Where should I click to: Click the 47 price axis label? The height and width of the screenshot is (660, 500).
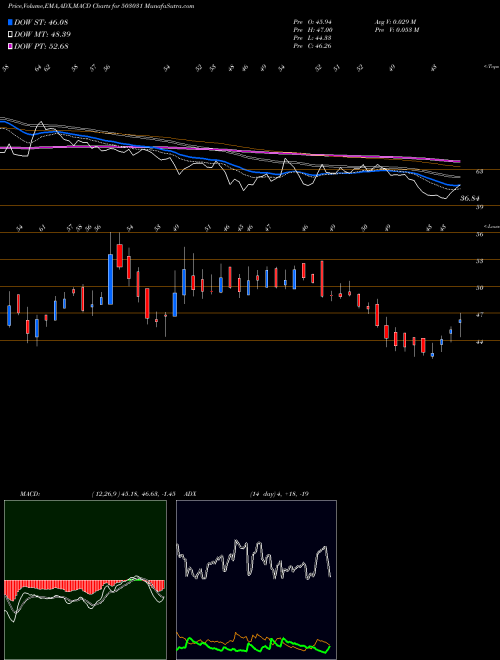[x=479, y=314]
